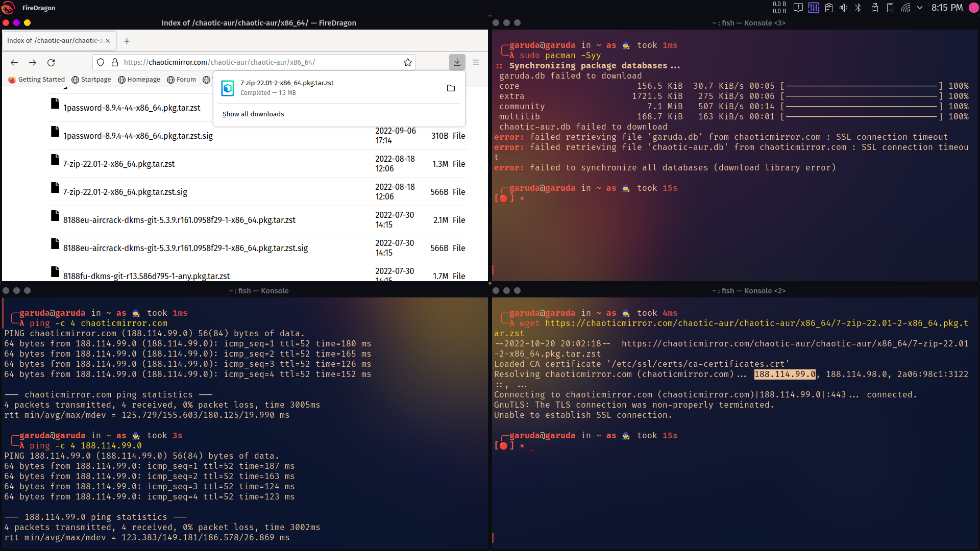Click 'ping -c 4 188.114.99.0' command
This screenshot has height=551, width=980.
(86, 446)
